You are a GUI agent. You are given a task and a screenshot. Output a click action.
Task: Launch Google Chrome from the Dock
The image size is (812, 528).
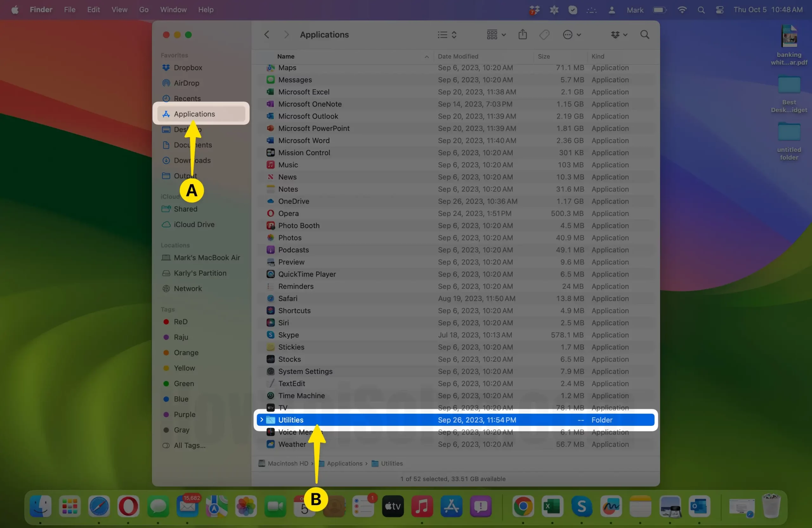click(523, 506)
